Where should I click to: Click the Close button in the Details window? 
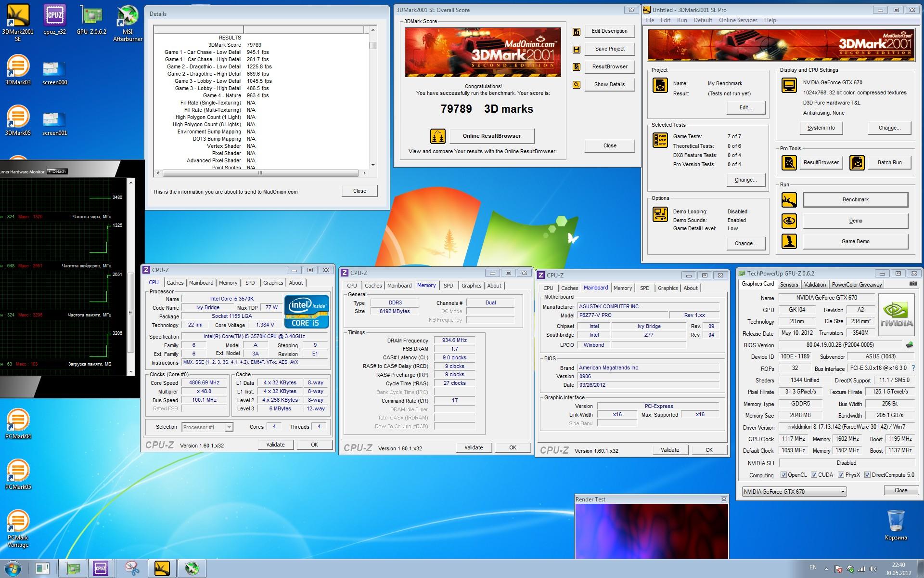pyautogui.click(x=359, y=191)
